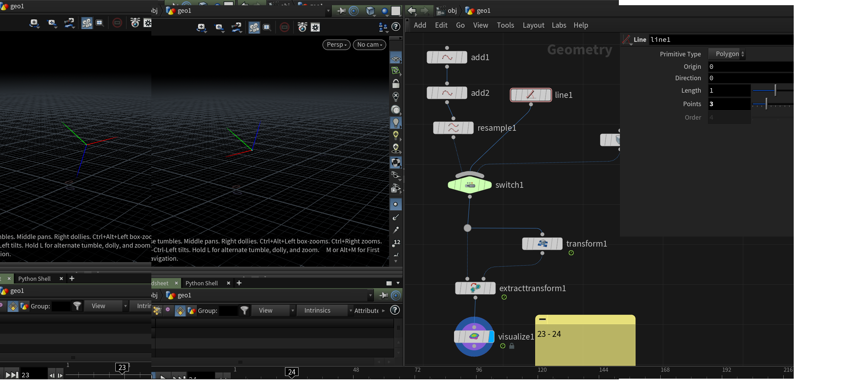Click the pin icon above the Persp viewport

click(x=341, y=11)
